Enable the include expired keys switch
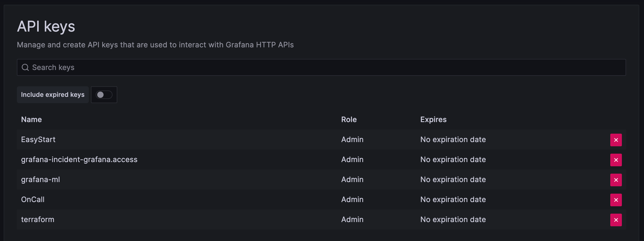The image size is (644, 241). click(104, 95)
